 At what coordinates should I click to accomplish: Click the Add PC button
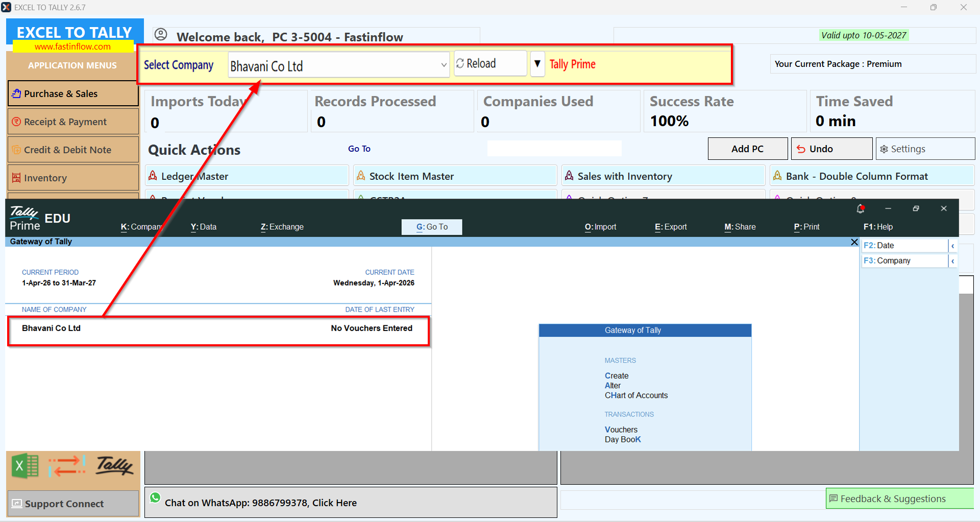pyautogui.click(x=748, y=149)
